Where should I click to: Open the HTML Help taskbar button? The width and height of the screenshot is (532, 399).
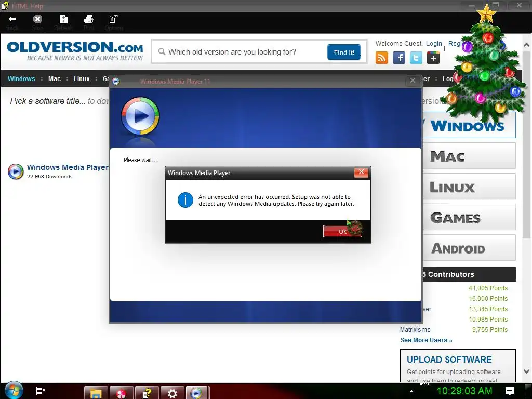147,393
